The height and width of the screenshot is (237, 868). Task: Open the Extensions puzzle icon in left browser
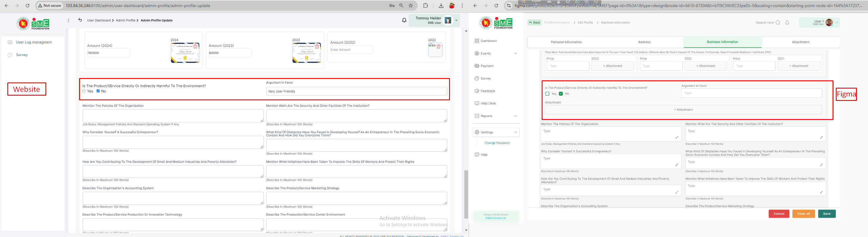tap(426, 6)
